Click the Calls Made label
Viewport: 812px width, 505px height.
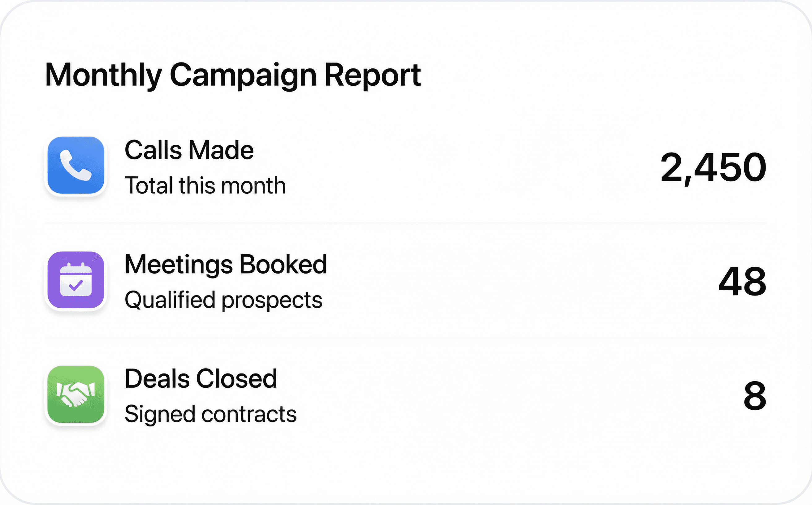189,150
